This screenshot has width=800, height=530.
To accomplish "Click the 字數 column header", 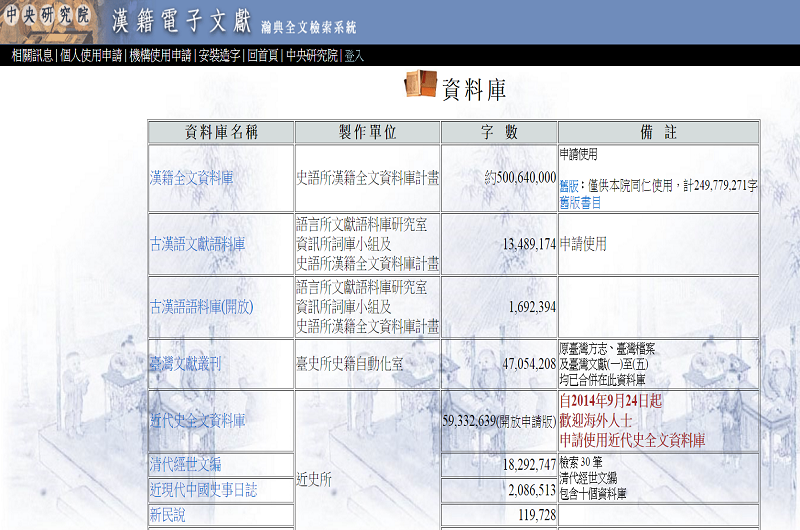I will point(499,133).
